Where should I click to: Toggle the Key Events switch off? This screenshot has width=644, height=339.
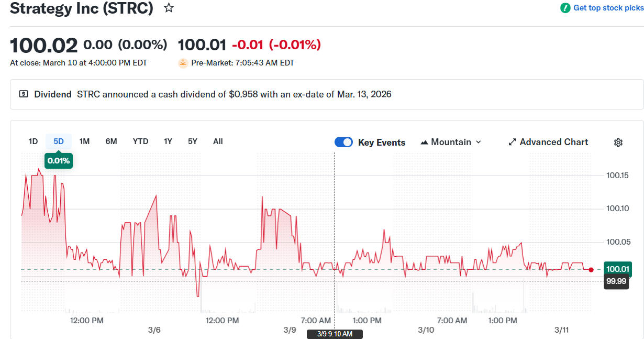pyautogui.click(x=343, y=143)
